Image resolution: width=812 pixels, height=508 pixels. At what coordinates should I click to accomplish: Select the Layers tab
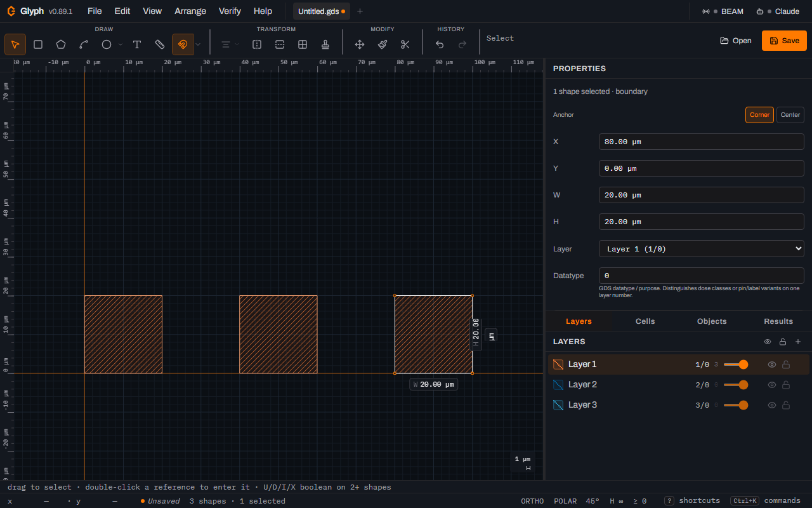[x=579, y=321]
